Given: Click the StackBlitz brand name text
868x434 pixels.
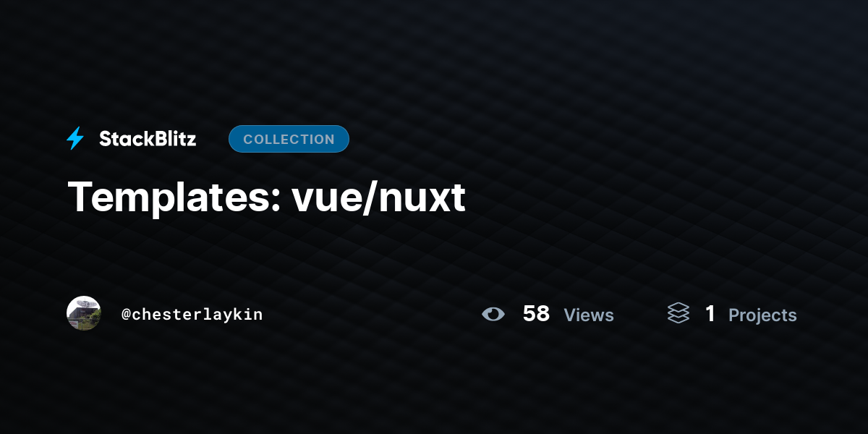Looking at the screenshot, I should tap(148, 139).
